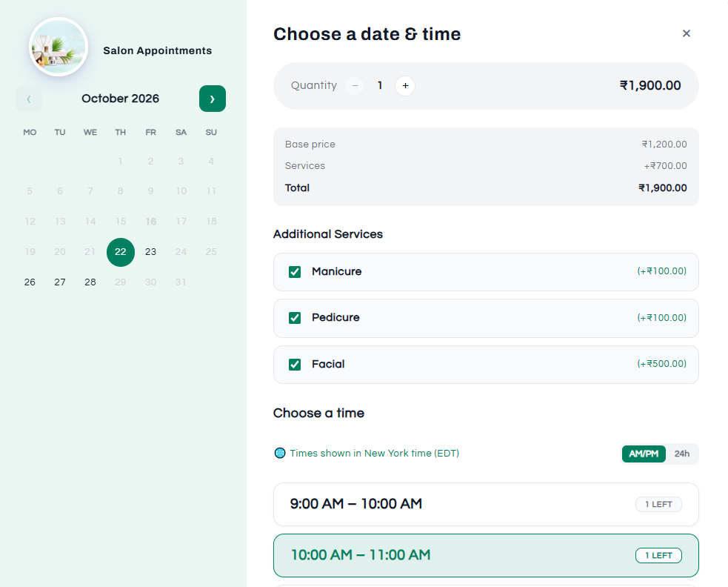Click the Choose a time heading
The width and height of the screenshot is (728, 587).
coord(318,413)
